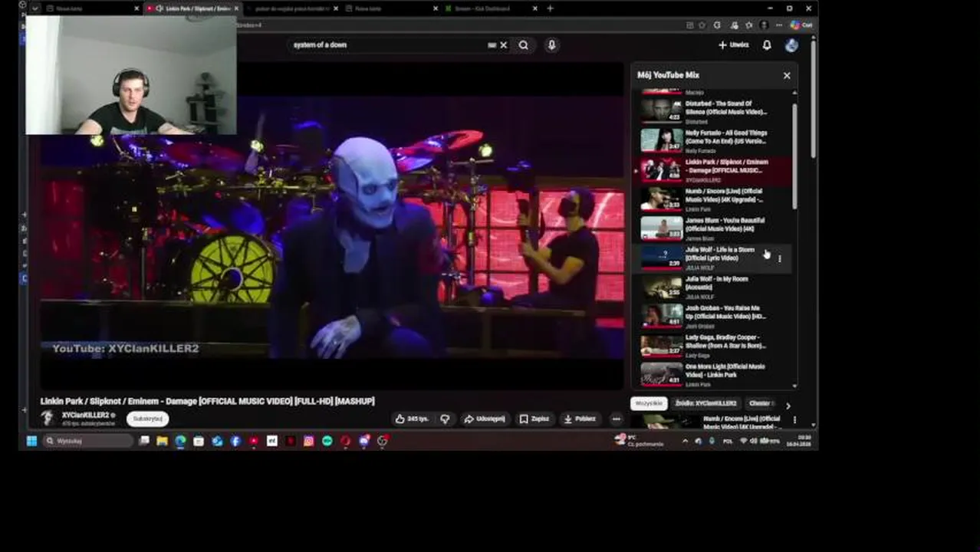
Task: Show hidden system tray icons
Action: pyautogui.click(x=685, y=441)
